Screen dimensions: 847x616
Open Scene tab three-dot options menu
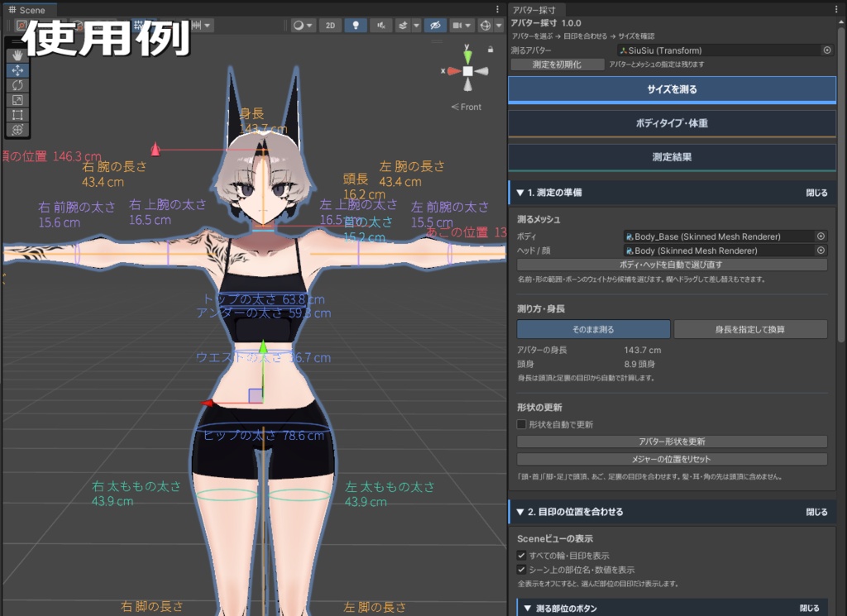(497, 9)
